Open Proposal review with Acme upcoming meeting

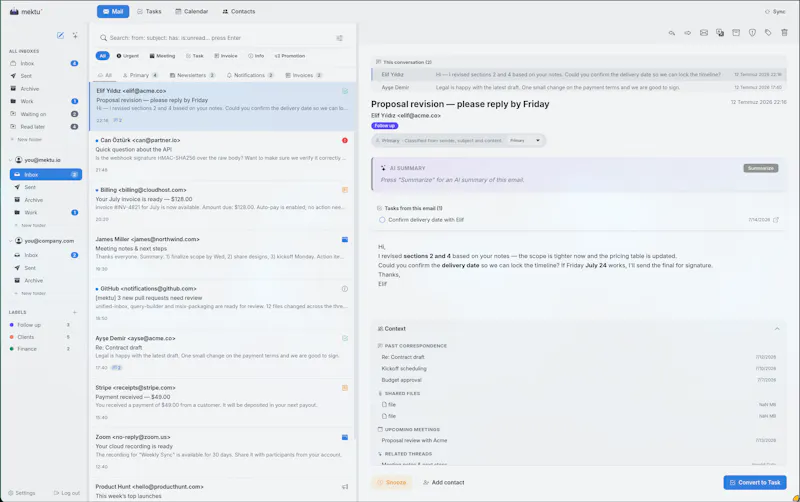(579, 440)
